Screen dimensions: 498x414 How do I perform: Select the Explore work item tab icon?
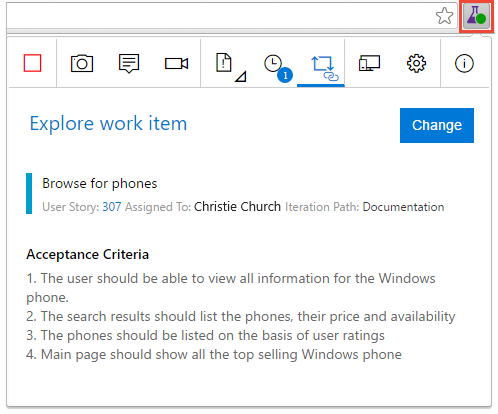[x=324, y=68]
